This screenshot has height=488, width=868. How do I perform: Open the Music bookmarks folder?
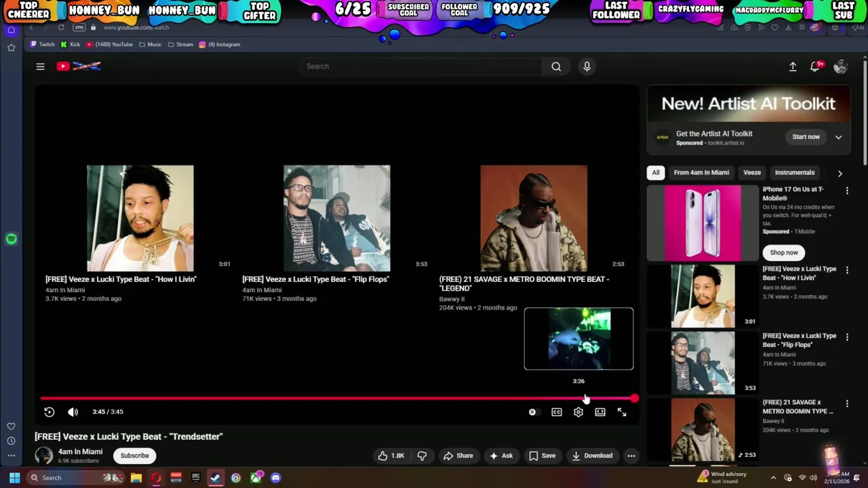(x=150, y=45)
